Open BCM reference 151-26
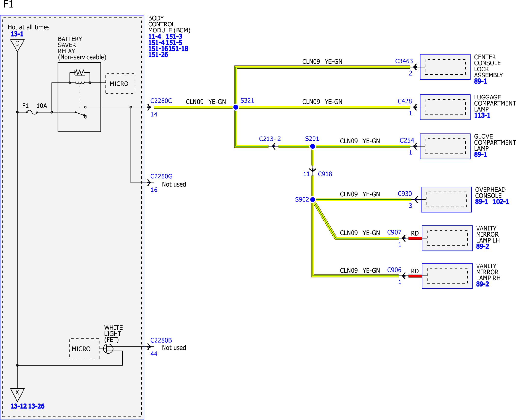Viewport: 516px width, 420px height. [158, 54]
